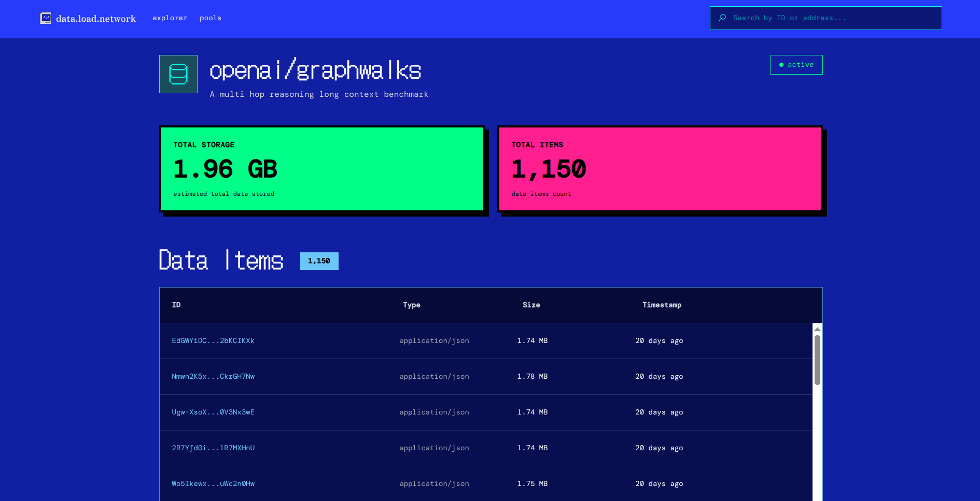Image resolution: width=980 pixels, height=501 pixels.
Task: Click the data.load.network logo icon
Action: (46, 19)
